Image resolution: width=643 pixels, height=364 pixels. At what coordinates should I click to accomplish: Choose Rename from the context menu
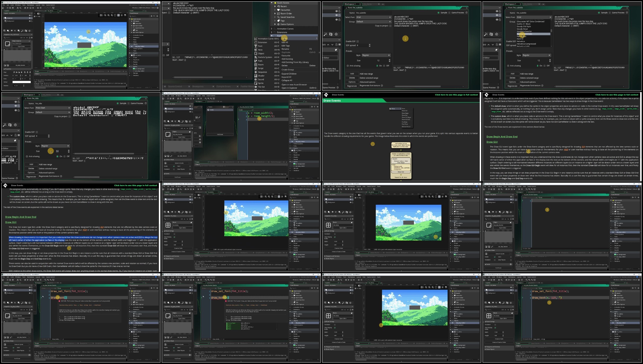tap(285, 49)
